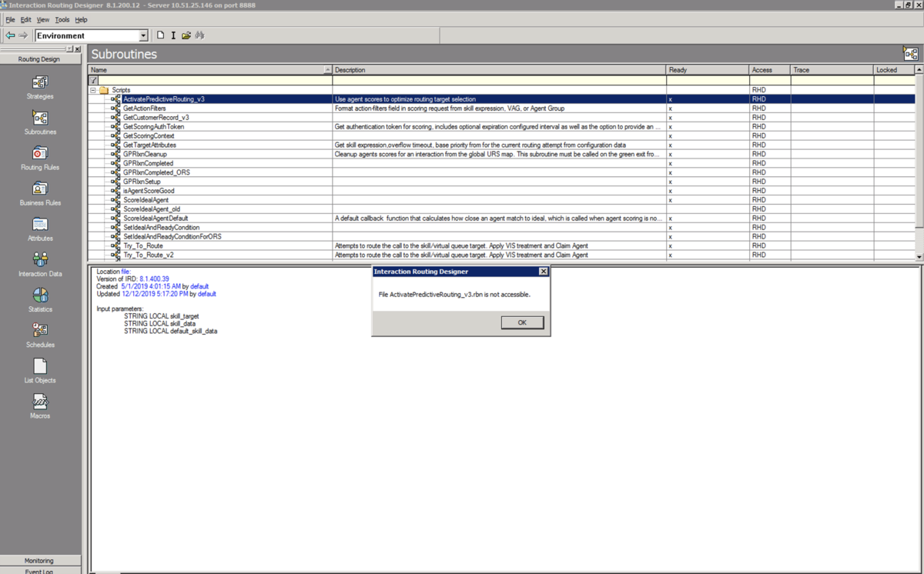Viewport: 924px width, 574px height.
Task: Click the GetScoringContext subroutine icon
Action: (115, 135)
